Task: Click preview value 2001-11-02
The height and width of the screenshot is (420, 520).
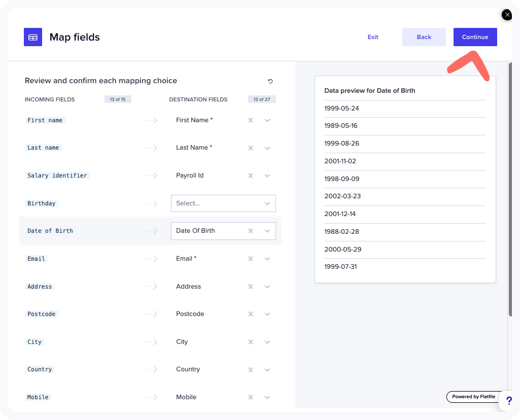Action: point(340,161)
